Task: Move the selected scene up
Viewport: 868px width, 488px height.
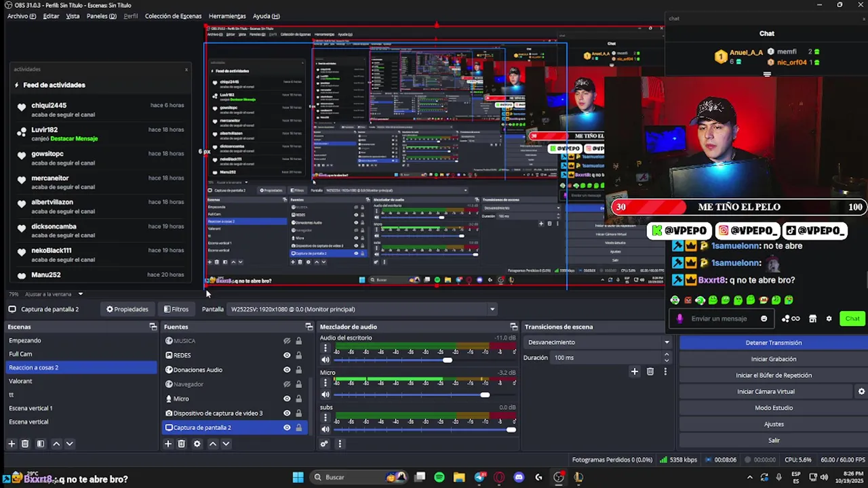Action: click(56, 444)
